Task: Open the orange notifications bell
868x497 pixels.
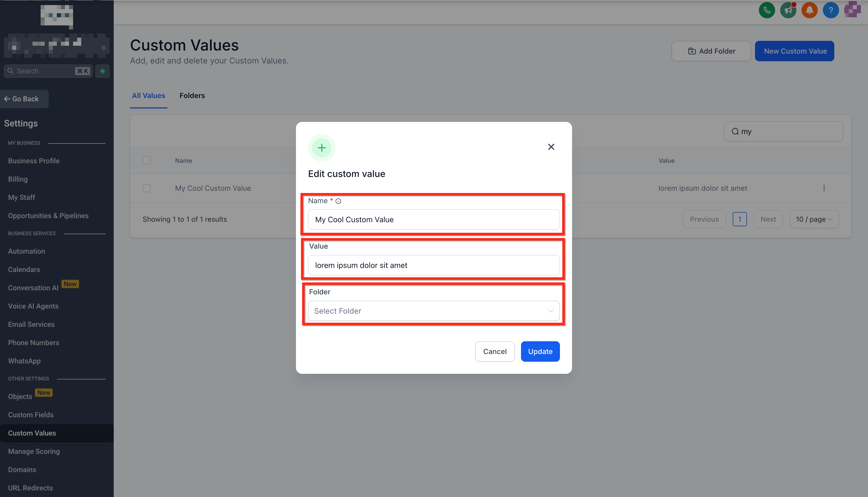Action: (x=809, y=10)
